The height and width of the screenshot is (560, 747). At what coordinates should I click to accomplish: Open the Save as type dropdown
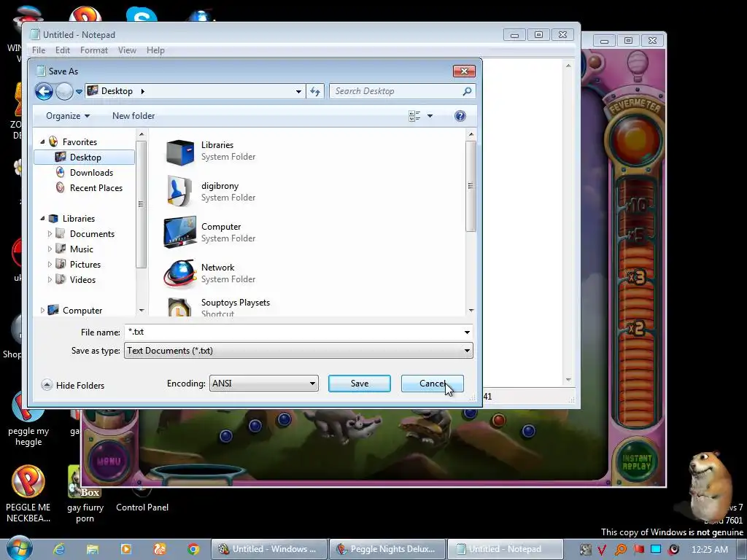pos(298,351)
